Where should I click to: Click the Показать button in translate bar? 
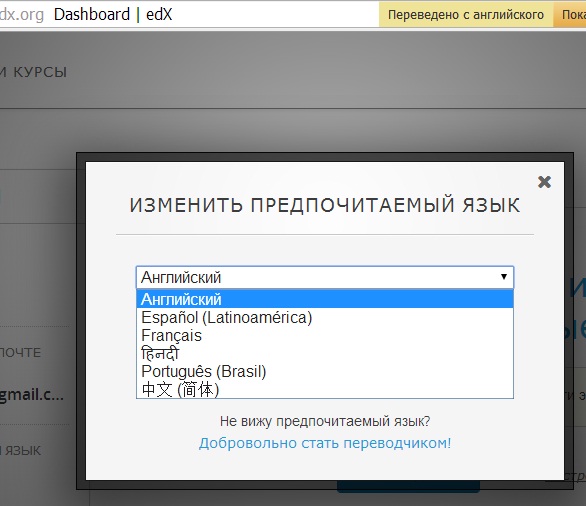click(x=570, y=15)
